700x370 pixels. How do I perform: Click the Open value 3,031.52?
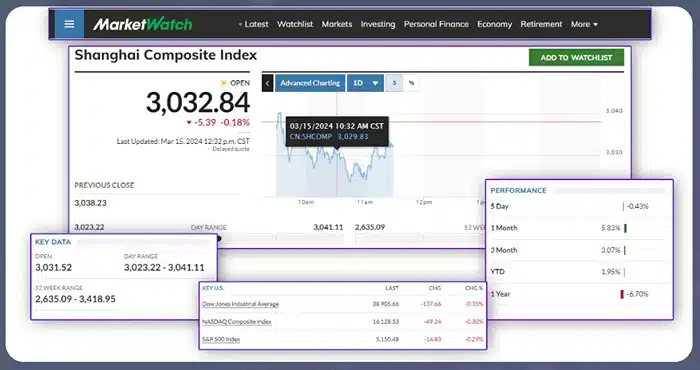coord(54,268)
